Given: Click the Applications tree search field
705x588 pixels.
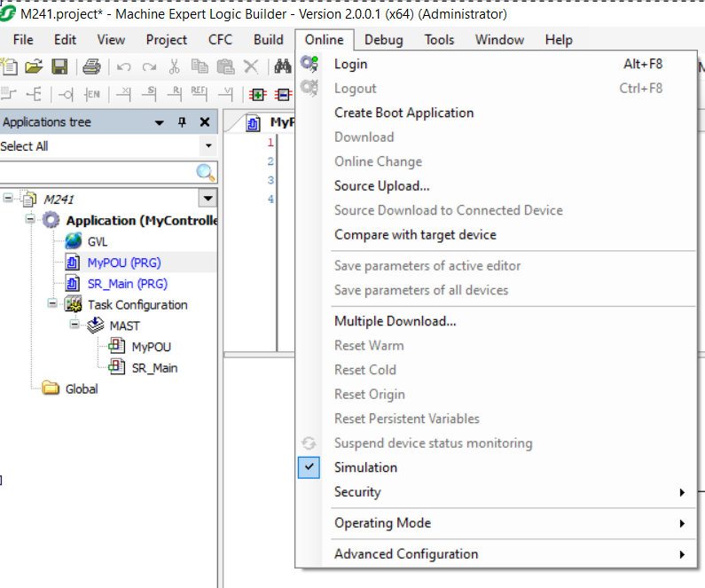Looking at the screenshot, I should pos(98,172).
